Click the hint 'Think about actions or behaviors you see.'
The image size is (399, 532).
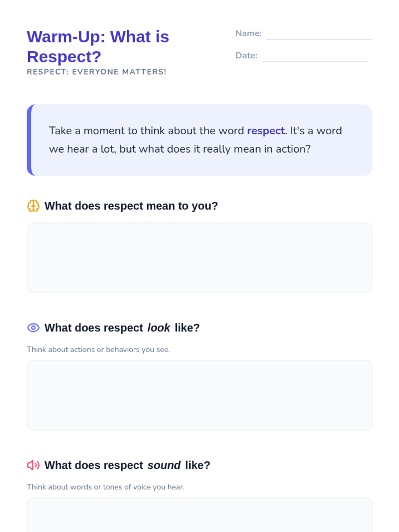point(98,349)
